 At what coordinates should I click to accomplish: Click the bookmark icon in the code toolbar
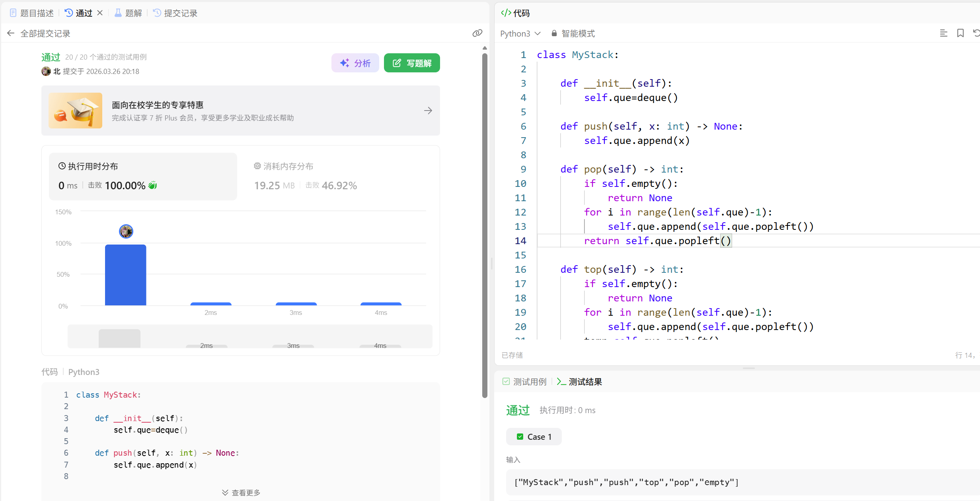(x=960, y=33)
